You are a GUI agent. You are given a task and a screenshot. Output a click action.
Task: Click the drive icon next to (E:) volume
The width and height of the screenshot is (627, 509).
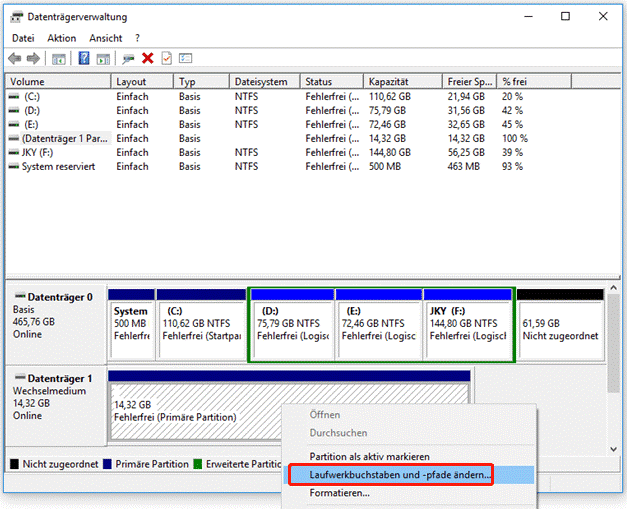pos(14,124)
